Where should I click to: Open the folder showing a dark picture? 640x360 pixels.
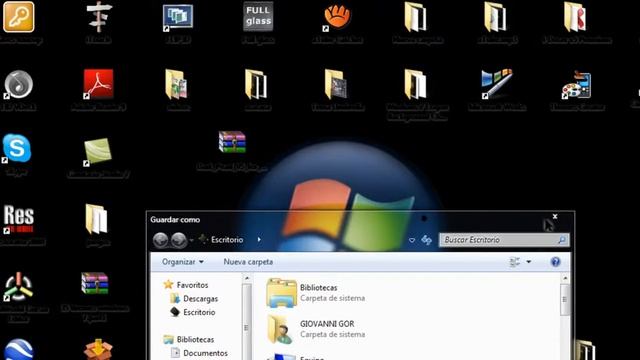click(x=337, y=84)
